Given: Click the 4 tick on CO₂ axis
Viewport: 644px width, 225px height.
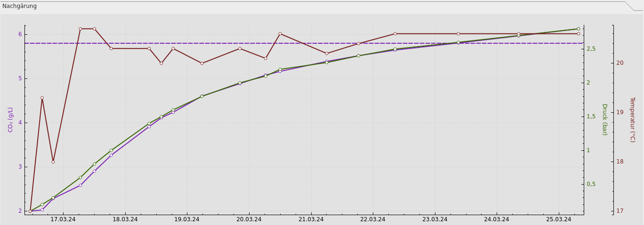Looking at the screenshot, I should tap(20, 123).
